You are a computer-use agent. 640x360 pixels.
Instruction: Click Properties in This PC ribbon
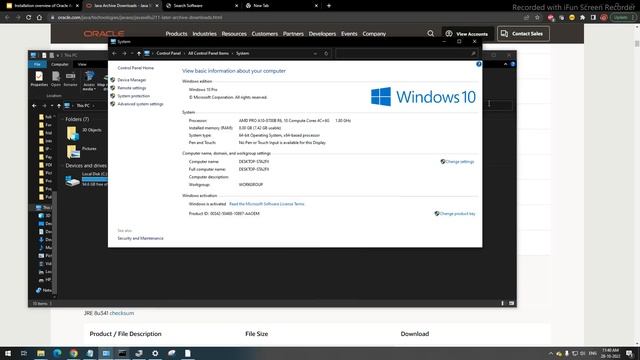click(39, 79)
